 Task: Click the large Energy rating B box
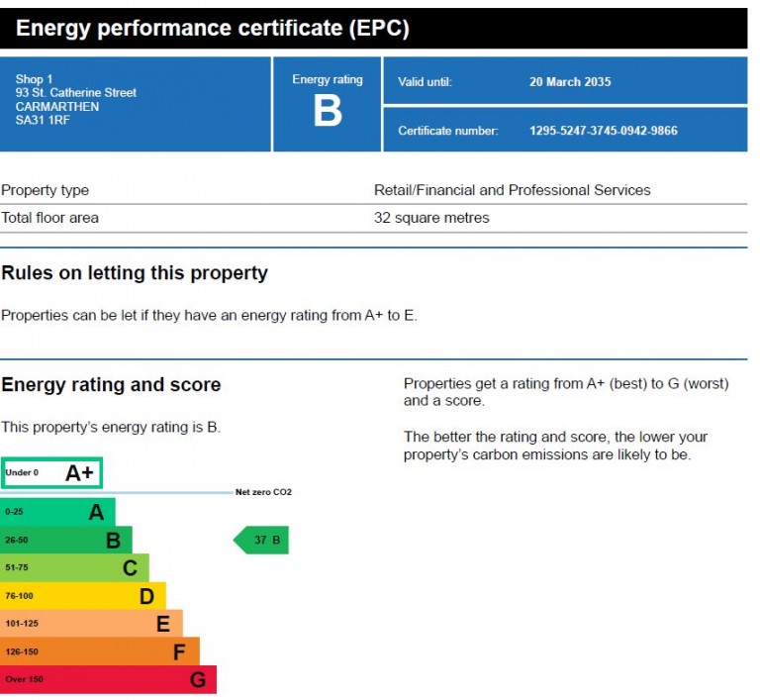pos(327,104)
